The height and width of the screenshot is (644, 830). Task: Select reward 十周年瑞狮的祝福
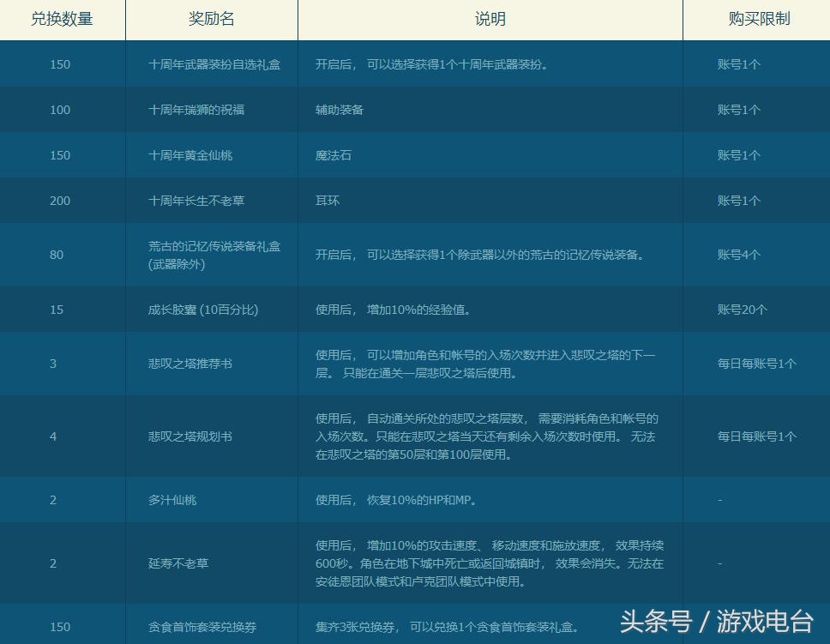pyautogui.click(x=196, y=110)
